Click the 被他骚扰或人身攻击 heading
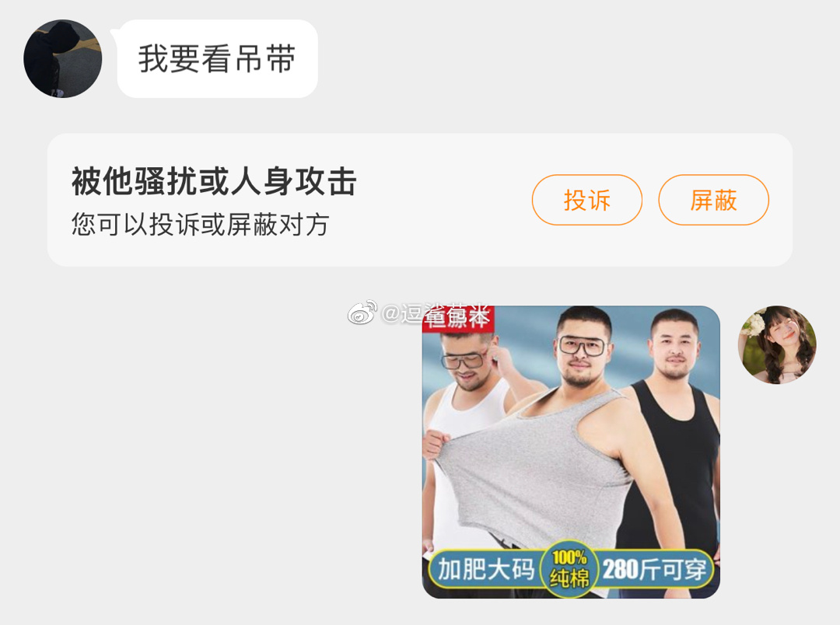Screen dimensions: 840x625 pyautogui.click(x=214, y=181)
